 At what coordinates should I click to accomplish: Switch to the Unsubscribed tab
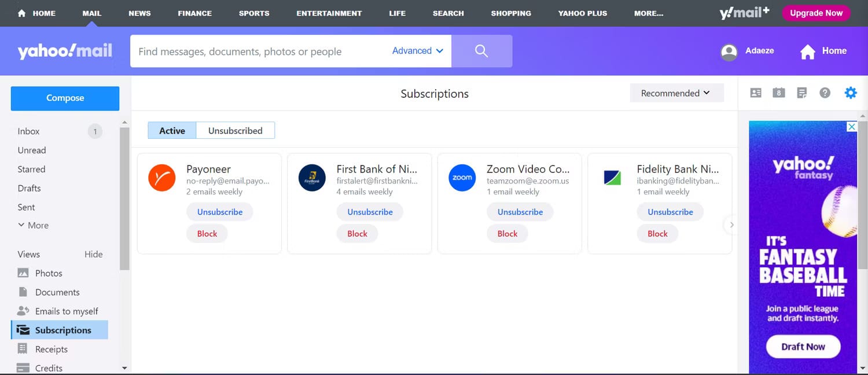235,131
